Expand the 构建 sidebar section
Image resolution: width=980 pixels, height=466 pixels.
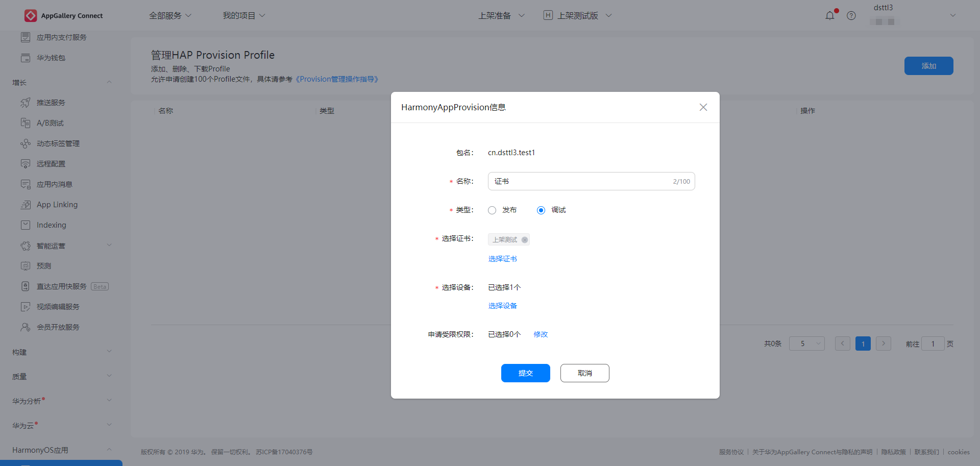(x=109, y=351)
